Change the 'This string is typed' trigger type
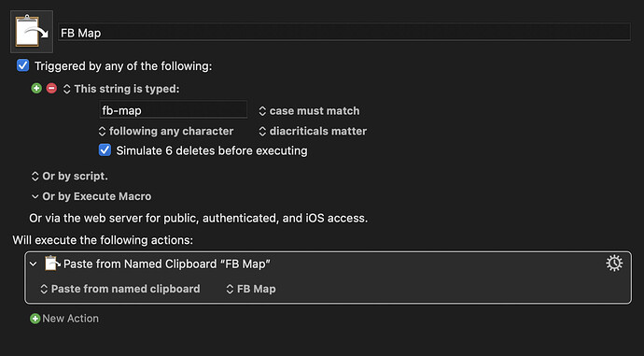The width and height of the screenshot is (644, 356). coord(121,89)
